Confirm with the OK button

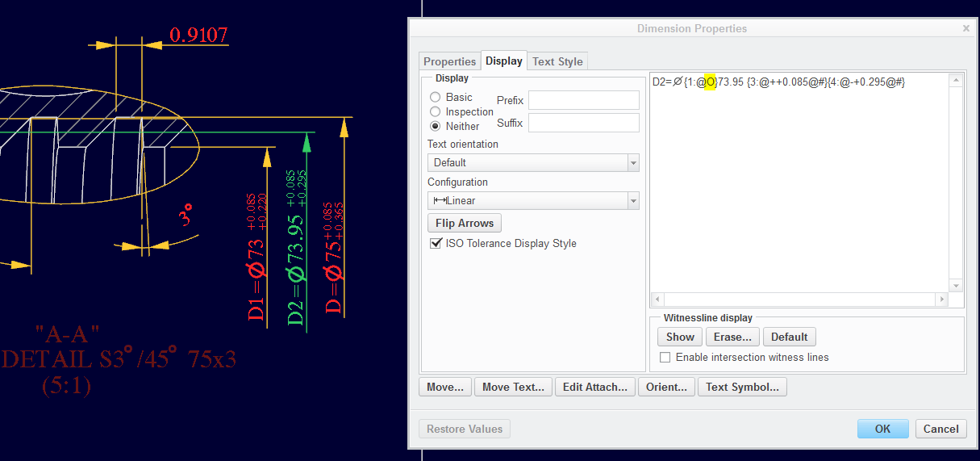tap(883, 429)
